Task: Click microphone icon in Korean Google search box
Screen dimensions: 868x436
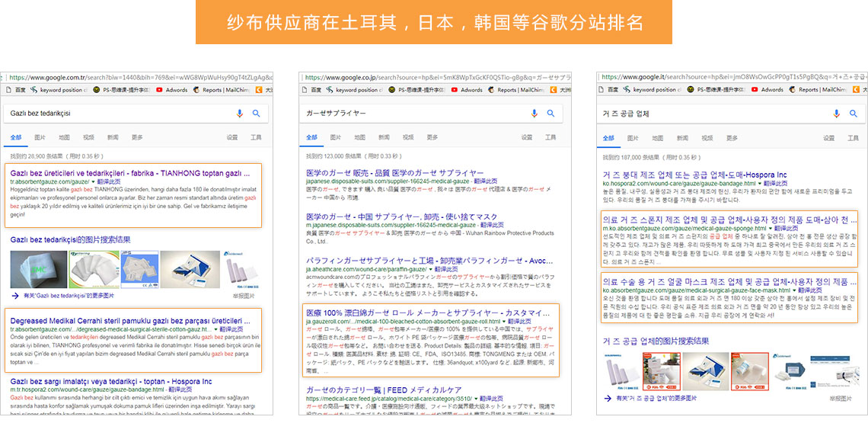Action: 837,114
